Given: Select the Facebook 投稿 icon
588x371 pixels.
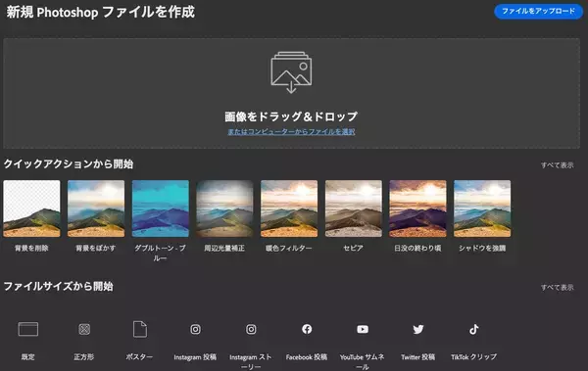Looking at the screenshot, I should 307,329.
